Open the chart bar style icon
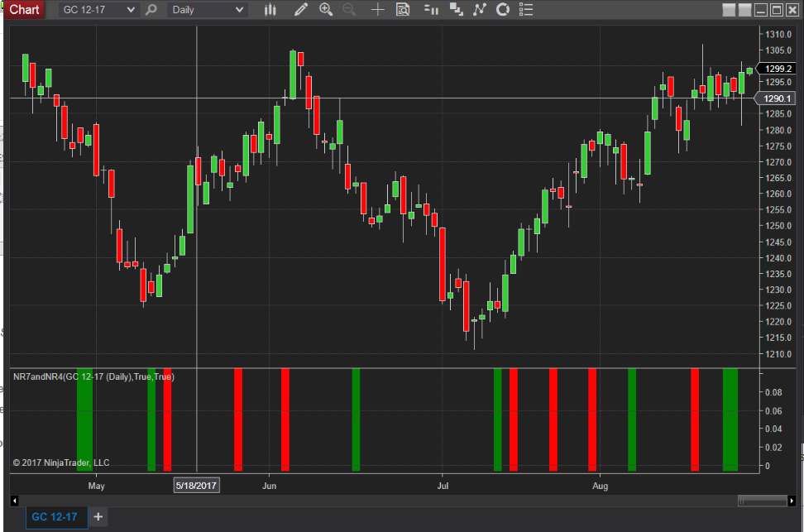The image size is (804, 532). [x=270, y=10]
